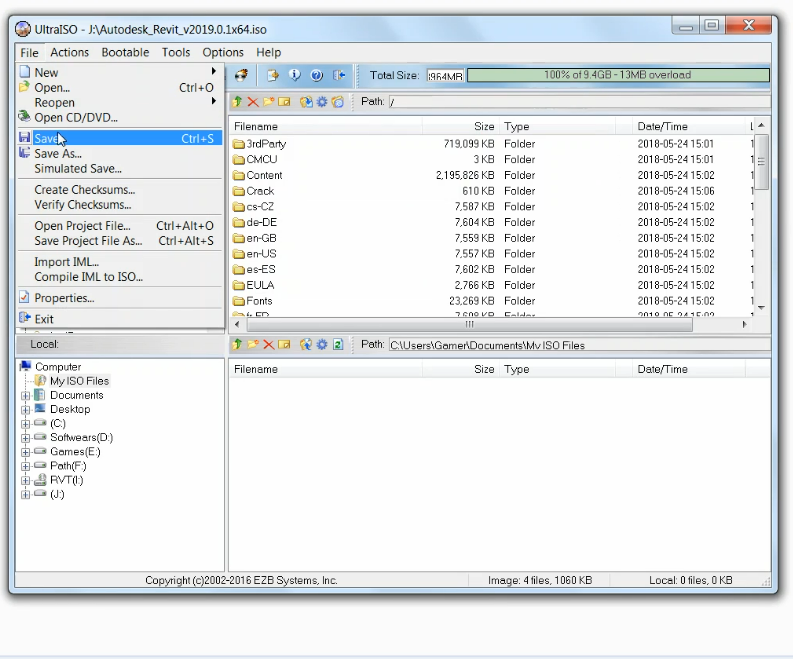Click red X delete icon in local toolbar

(x=269, y=344)
